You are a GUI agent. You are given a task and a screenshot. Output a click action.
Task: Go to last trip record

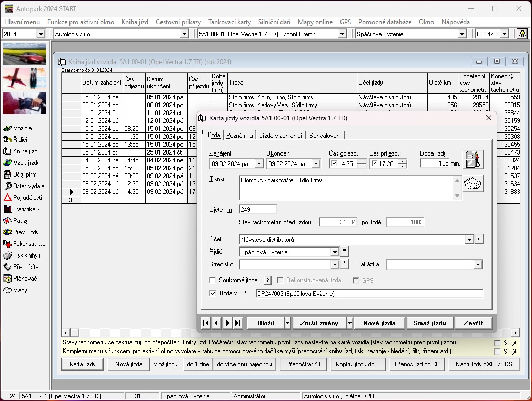point(238,323)
